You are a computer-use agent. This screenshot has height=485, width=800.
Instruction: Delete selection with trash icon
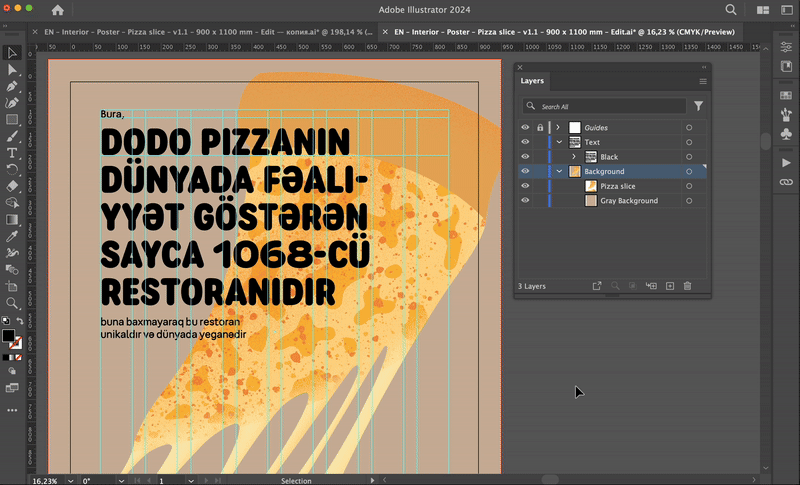pos(687,286)
